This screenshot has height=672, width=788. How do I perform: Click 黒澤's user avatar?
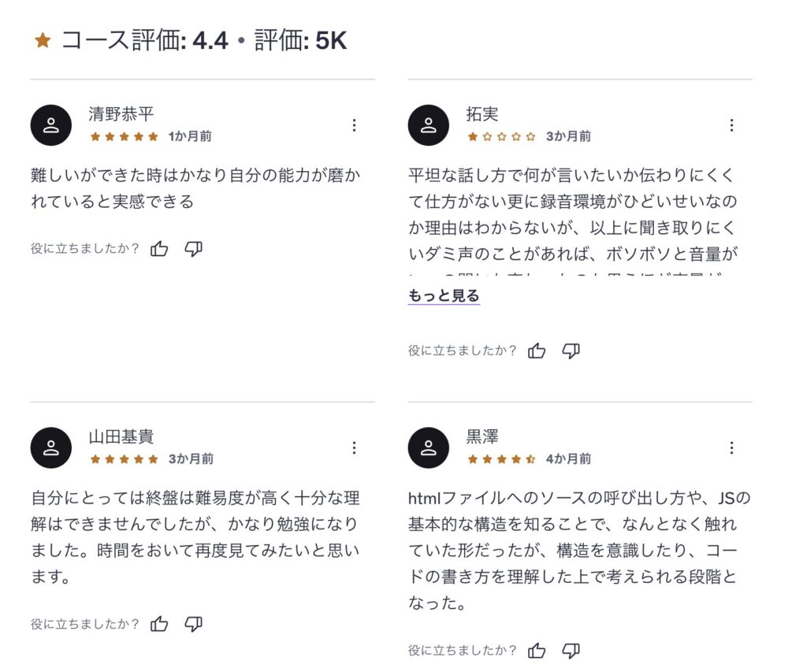pos(429,448)
